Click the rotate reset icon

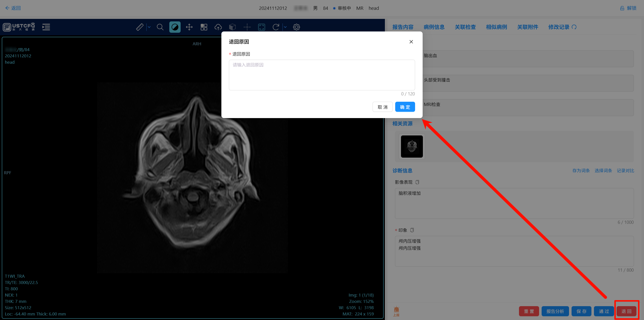276,27
